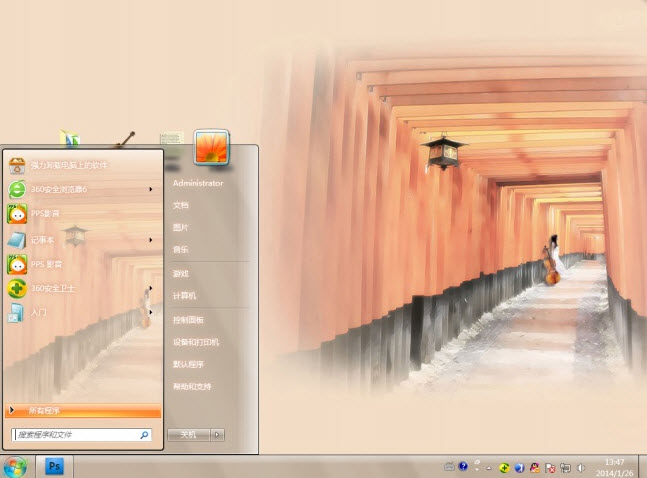Viewport: 647px width, 478px height.
Task: Expand 360安全浏览器6 jump list arrow
Action: pyautogui.click(x=151, y=189)
